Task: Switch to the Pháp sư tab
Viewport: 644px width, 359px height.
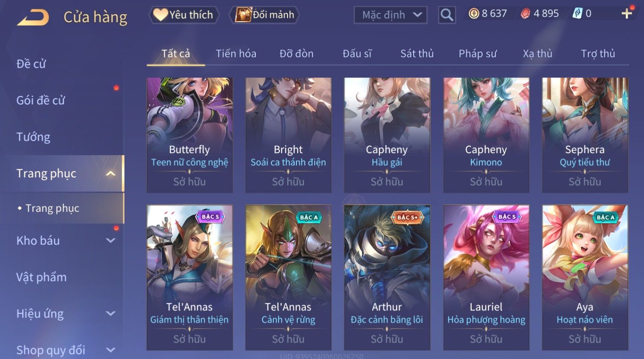Action: [478, 54]
